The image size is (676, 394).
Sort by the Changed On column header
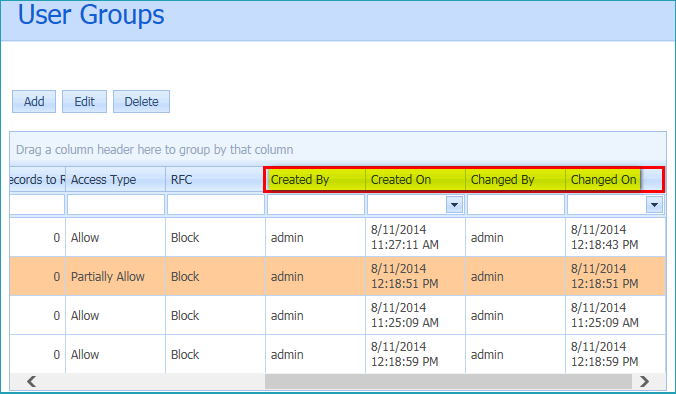pos(604,179)
